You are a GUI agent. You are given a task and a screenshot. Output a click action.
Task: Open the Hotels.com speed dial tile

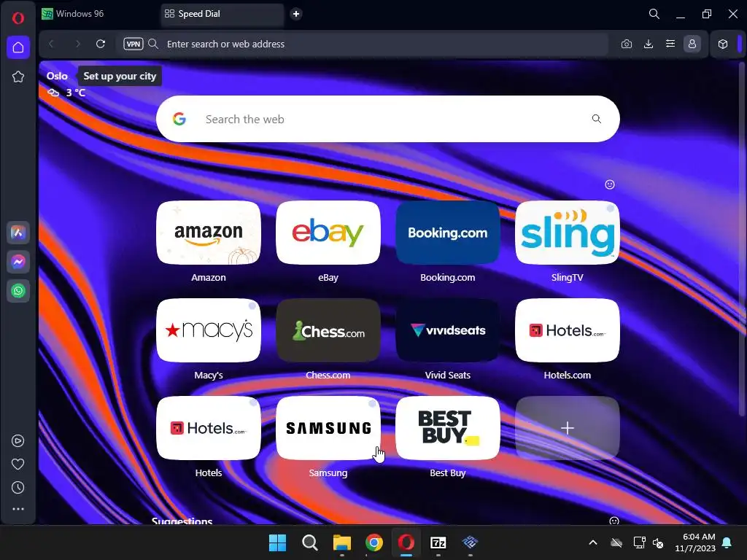tap(568, 330)
